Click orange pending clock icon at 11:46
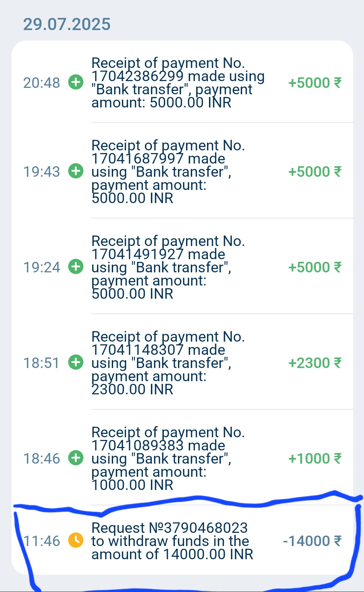 pyautogui.click(x=76, y=540)
